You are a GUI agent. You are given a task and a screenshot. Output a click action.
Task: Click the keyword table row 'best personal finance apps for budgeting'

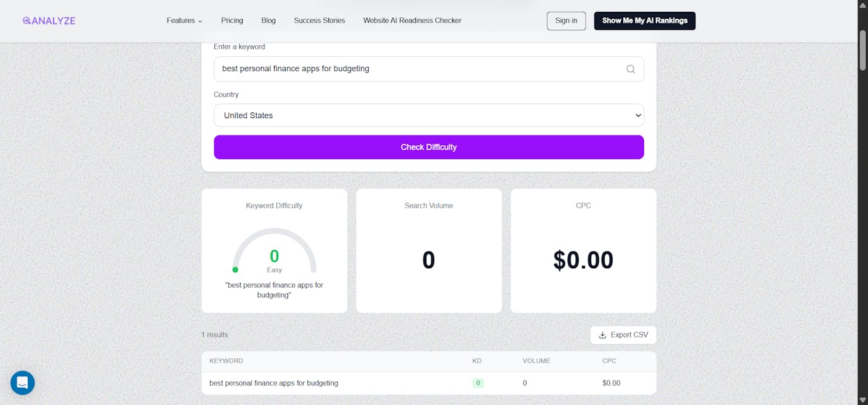click(x=428, y=383)
